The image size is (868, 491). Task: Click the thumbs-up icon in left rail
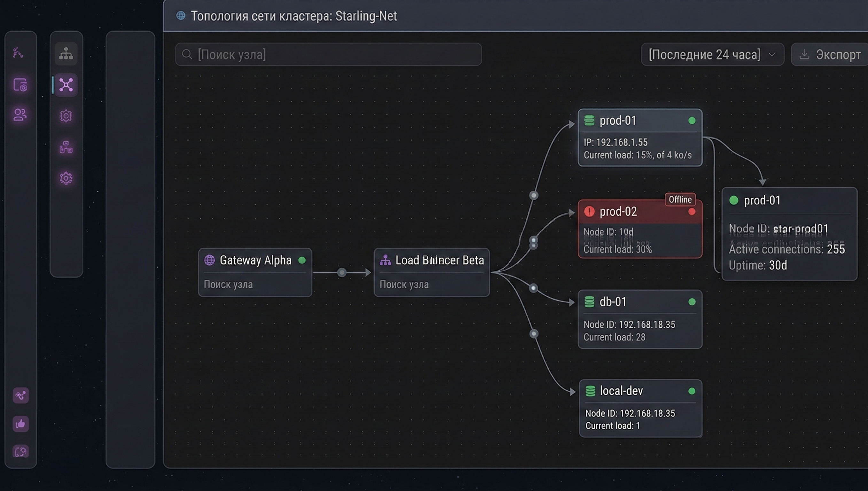20,424
